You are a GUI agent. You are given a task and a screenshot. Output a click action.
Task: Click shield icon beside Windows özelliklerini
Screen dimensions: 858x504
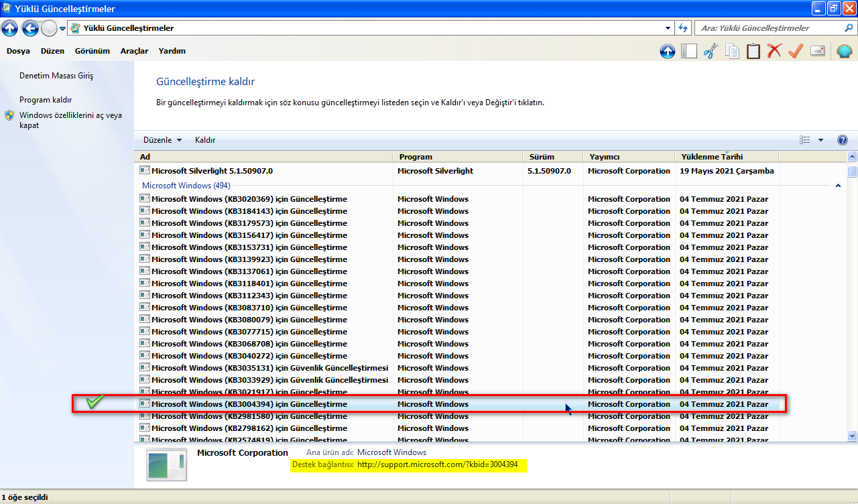point(9,115)
